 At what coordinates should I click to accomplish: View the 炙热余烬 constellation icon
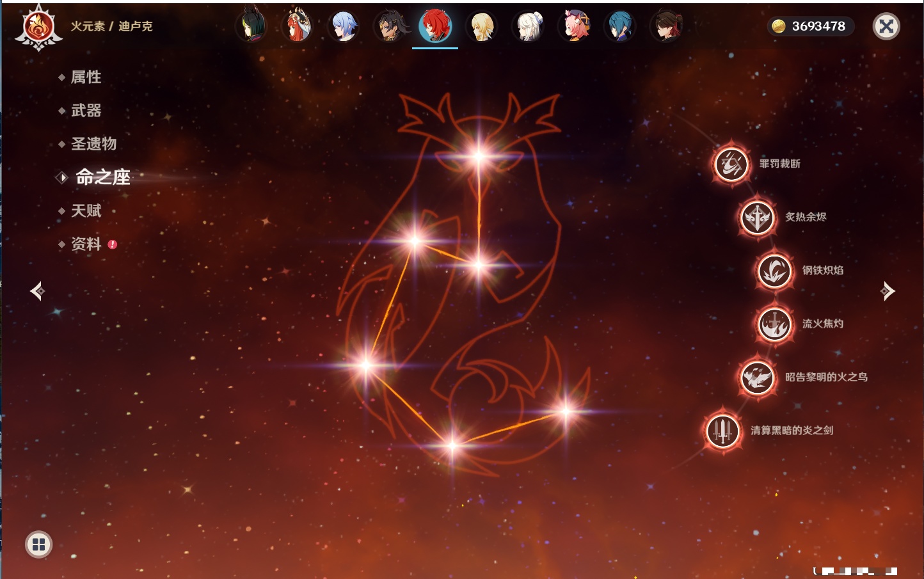click(757, 217)
